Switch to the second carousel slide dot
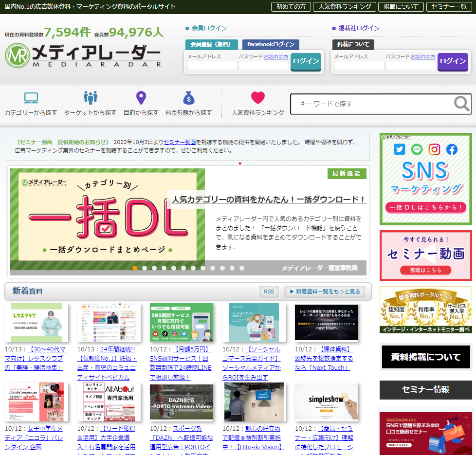Viewport: 476px width, 455px height. click(x=145, y=268)
